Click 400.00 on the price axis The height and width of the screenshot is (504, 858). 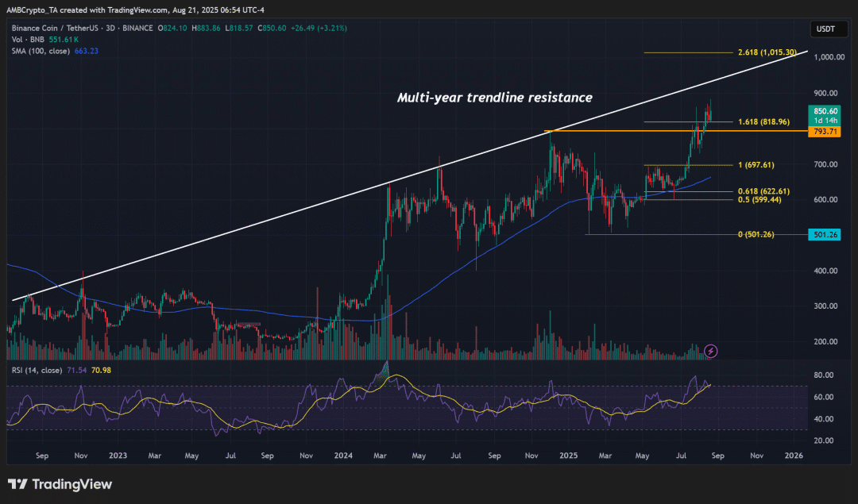(x=825, y=271)
